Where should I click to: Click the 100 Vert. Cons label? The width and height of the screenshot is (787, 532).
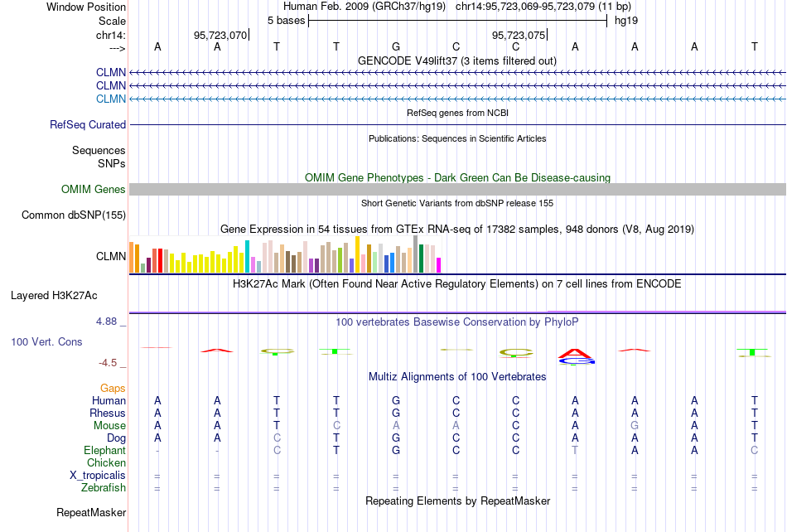[x=46, y=341]
